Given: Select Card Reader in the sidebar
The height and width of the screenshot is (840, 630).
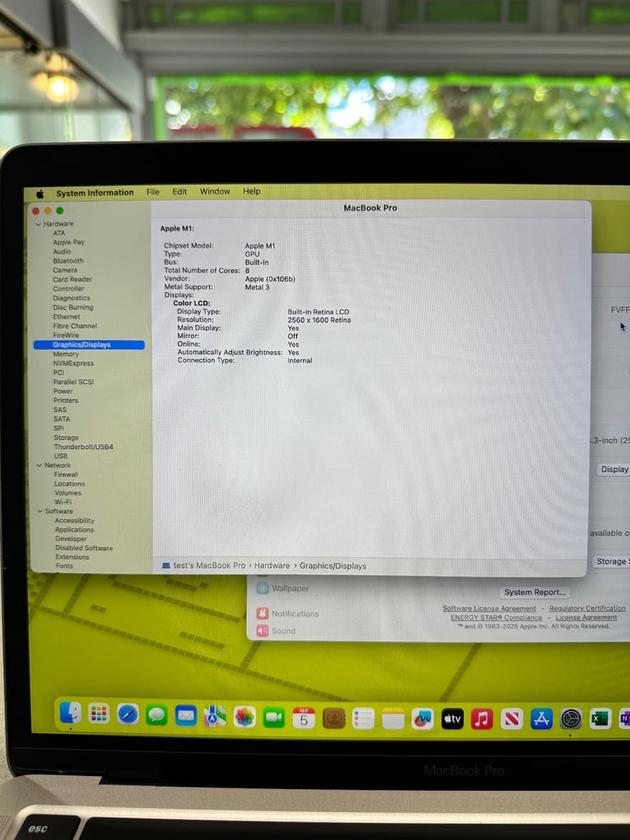Looking at the screenshot, I should [x=72, y=279].
